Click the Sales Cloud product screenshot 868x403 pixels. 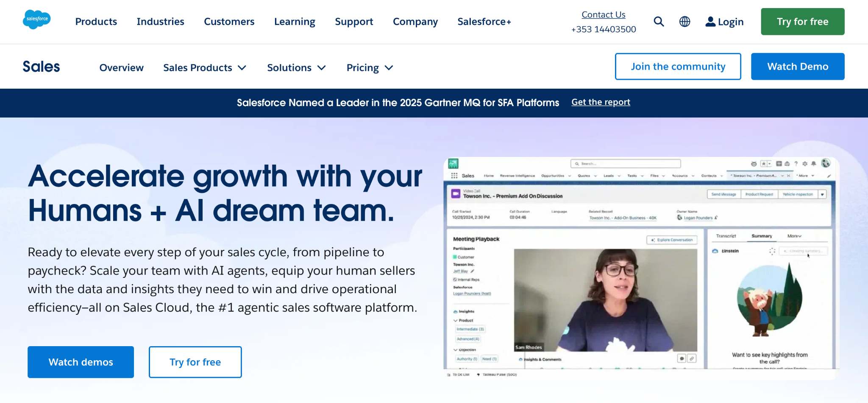(x=641, y=268)
